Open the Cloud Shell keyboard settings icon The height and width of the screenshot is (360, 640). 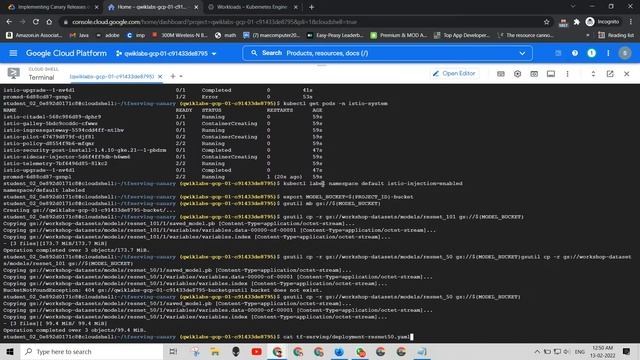coord(501,74)
